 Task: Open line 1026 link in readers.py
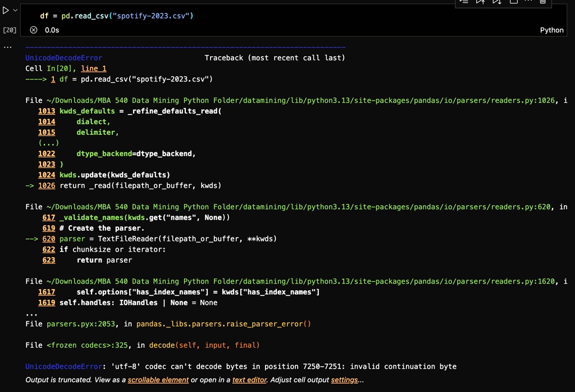click(47, 185)
